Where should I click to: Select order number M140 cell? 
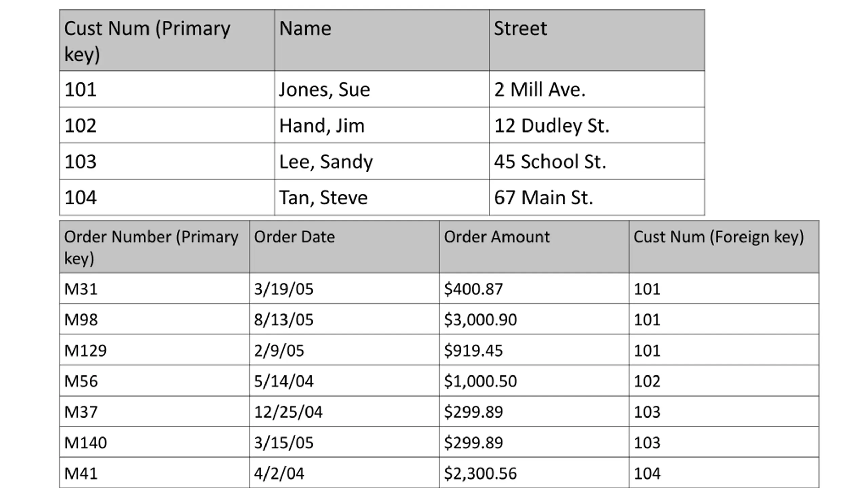tap(155, 442)
